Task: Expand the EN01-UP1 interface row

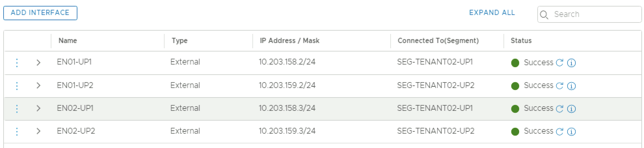Action: coord(38,63)
